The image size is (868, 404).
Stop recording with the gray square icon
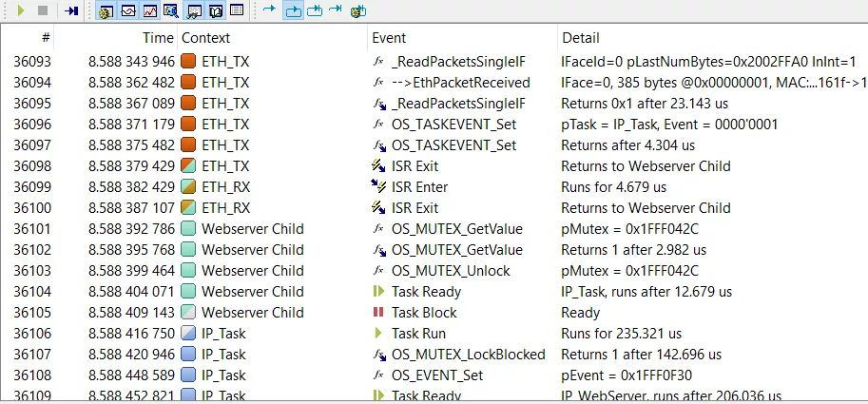pos(43,10)
